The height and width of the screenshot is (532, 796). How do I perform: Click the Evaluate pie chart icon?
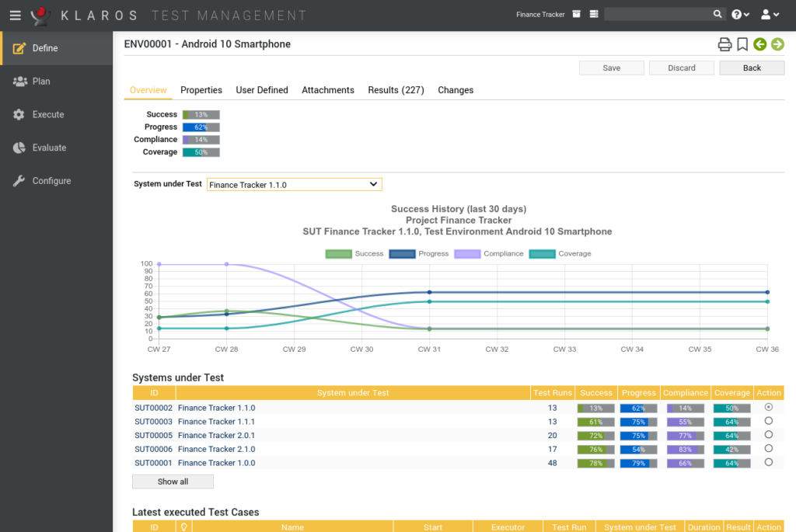[x=19, y=148]
